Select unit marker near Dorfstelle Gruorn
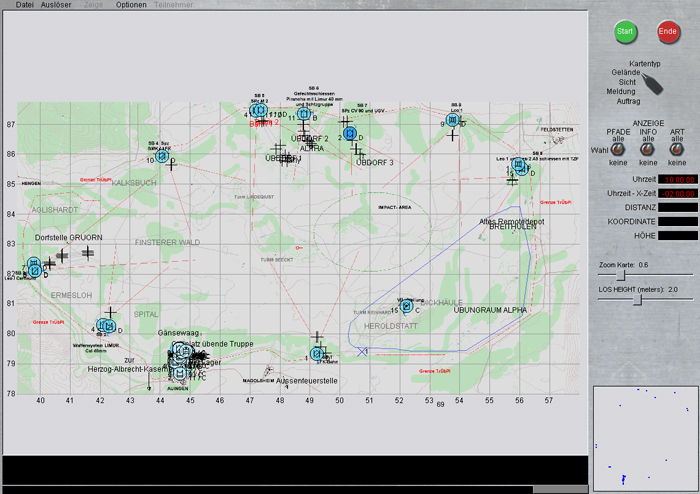700x494 pixels. click(34, 268)
